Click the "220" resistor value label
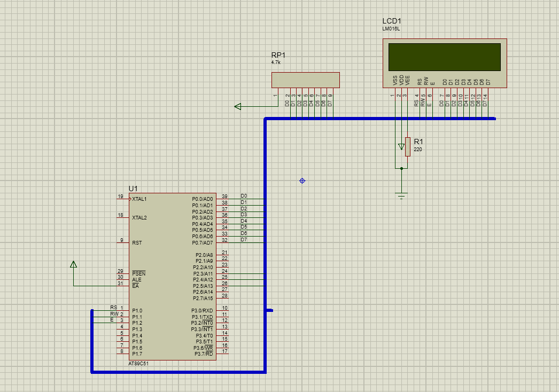The width and height of the screenshot is (559, 392). tap(418, 150)
